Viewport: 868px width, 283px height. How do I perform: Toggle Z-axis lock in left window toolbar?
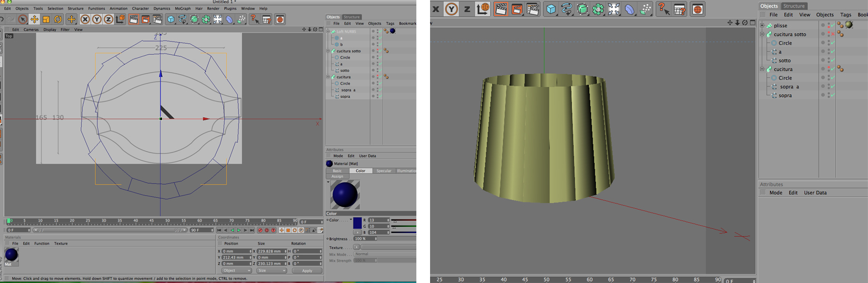(x=108, y=19)
